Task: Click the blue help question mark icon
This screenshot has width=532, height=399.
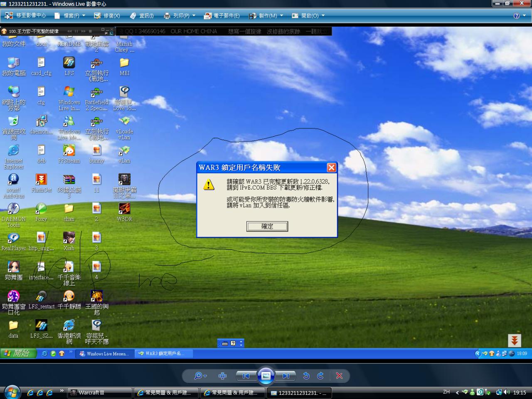Action: click(517, 16)
